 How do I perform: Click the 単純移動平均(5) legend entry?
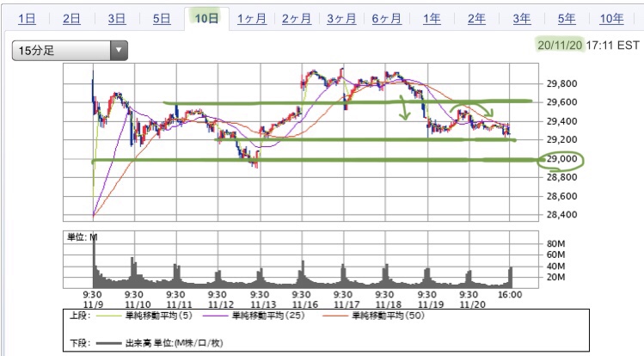coord(146,316)
